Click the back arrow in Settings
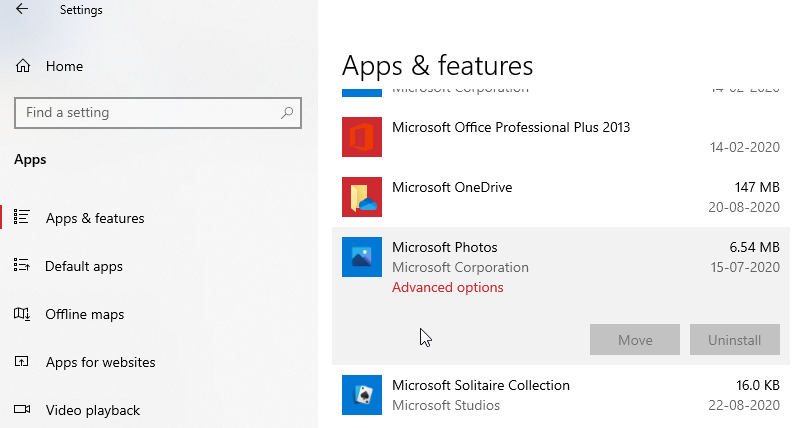 click(x=22, y=9)
